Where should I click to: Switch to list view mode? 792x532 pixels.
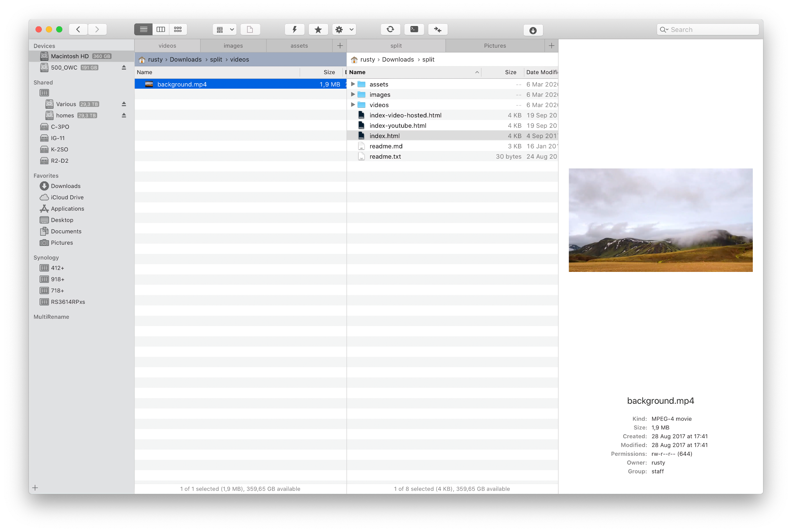pyautogui.click(x=143, y=29)
